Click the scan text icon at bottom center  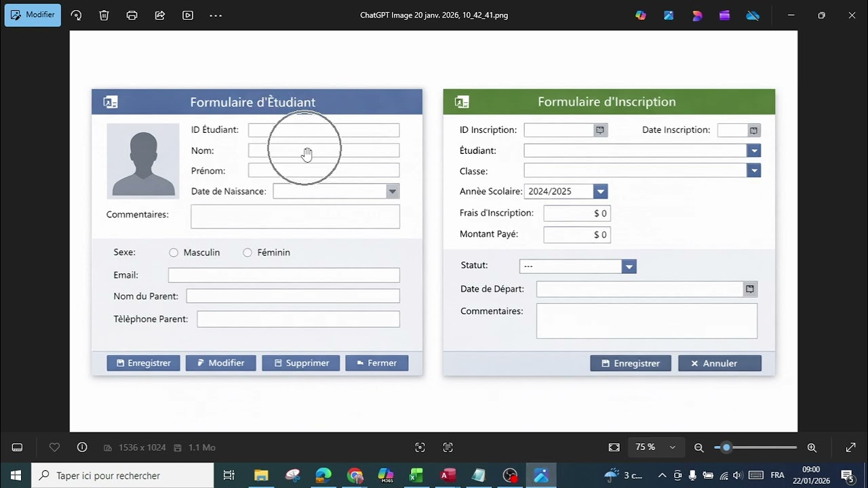tap(448, 447)
